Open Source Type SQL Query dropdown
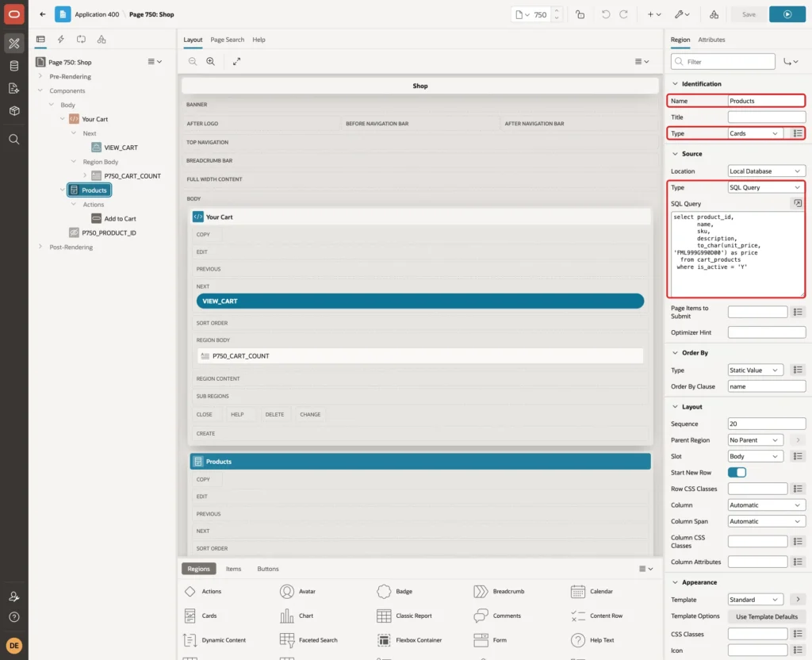 click(x=767, y=187)
